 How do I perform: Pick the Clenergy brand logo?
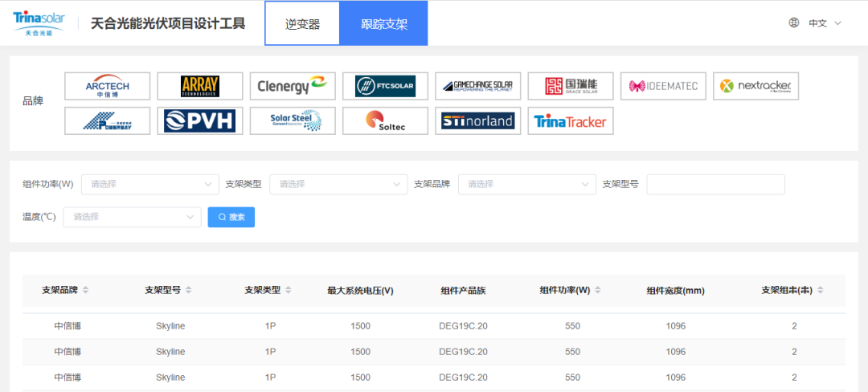click(293, 86)
